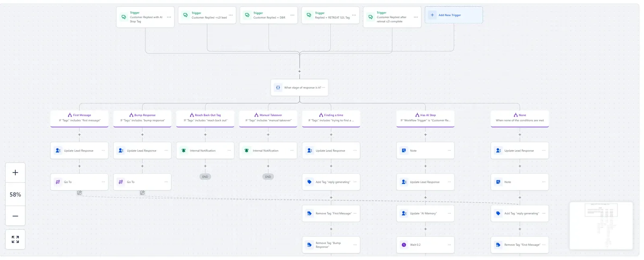Click the curly-braces icon on the condition node
Viewport: 644px width, 260px height.
278,87
